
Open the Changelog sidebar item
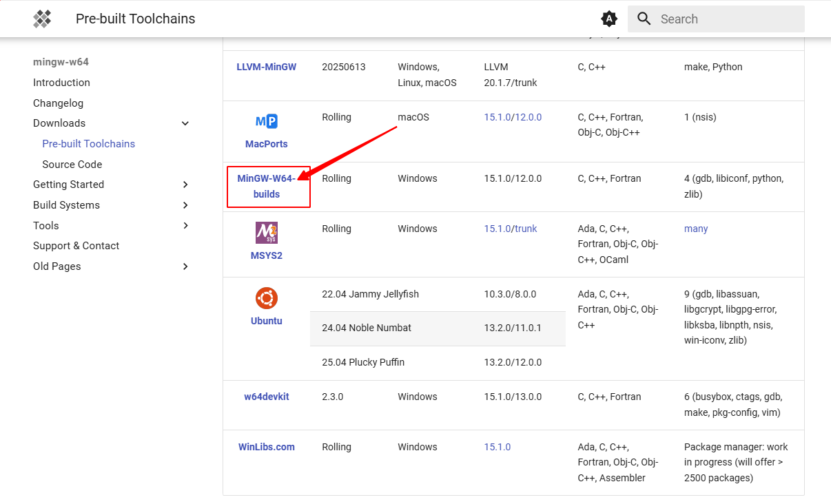[58, 103]
